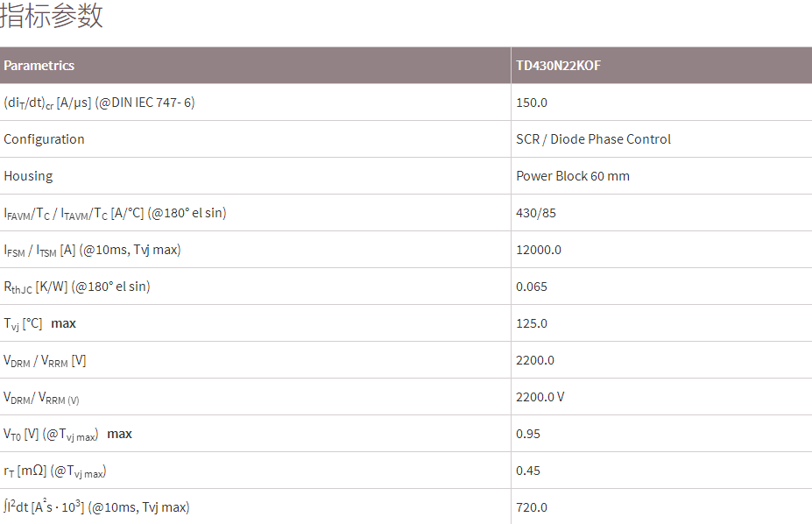Click the 2200.0 V value cell

click(540, 397)
